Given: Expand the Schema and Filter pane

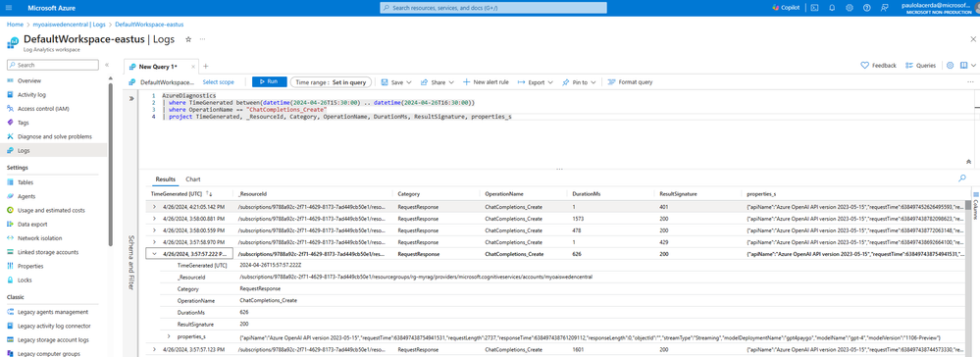Looking at the screenshot, I should click(x=131, y=98).
